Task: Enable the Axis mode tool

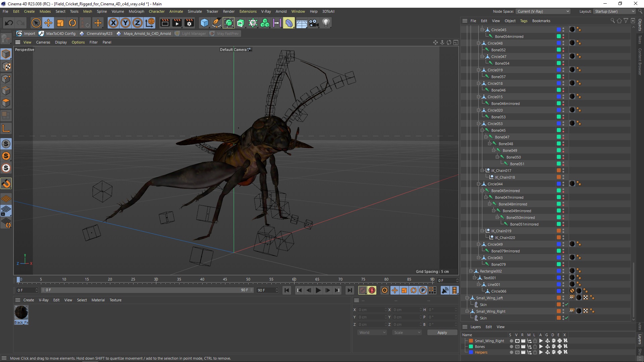Action: [x=6, y=128]
